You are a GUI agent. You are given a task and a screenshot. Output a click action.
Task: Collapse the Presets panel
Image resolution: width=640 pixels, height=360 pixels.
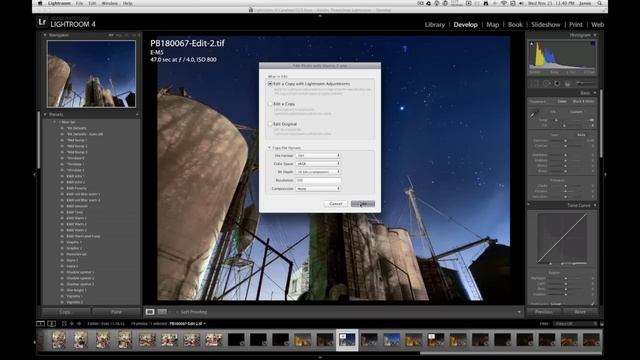(x=45, y=115)
